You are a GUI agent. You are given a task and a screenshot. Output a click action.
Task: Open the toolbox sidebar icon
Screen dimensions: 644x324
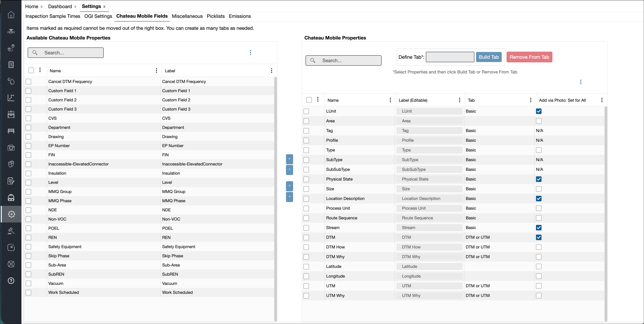(x=11, y=114)
